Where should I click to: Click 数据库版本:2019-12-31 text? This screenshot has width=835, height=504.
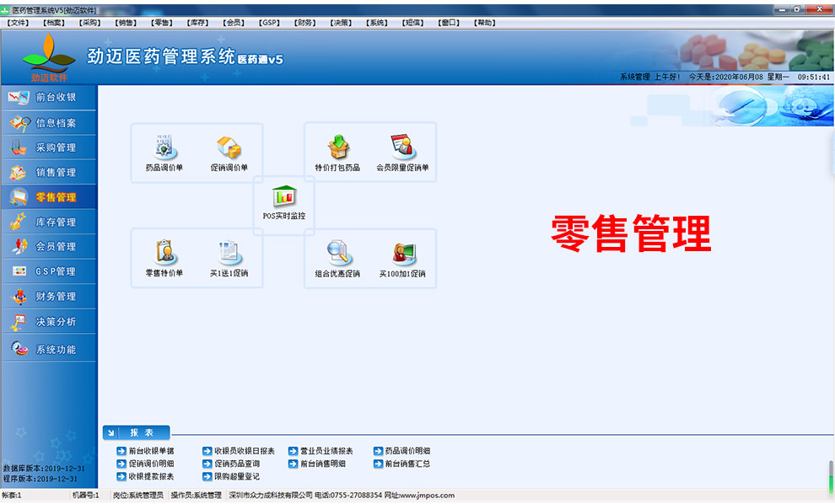(x=44, y=469)
